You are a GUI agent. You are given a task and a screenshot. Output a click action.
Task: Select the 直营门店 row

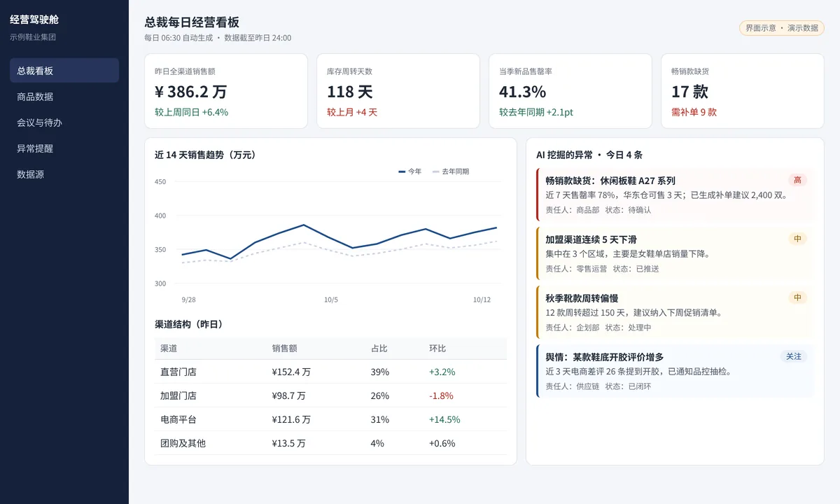[x=330, y=372]
